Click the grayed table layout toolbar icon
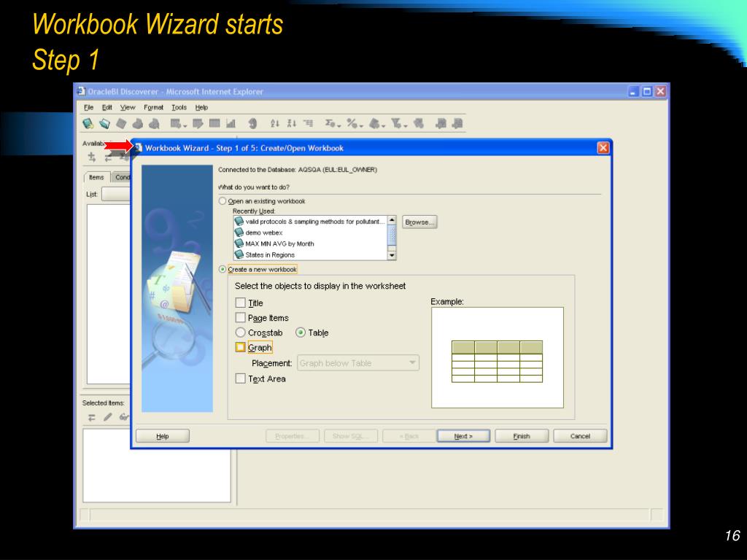Image resolution: width=747 pixels, height=560 pixels. click(214, 123)
